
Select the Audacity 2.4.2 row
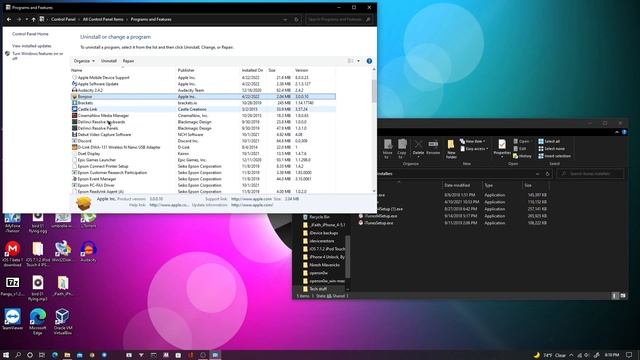click(x=203, y=90)
